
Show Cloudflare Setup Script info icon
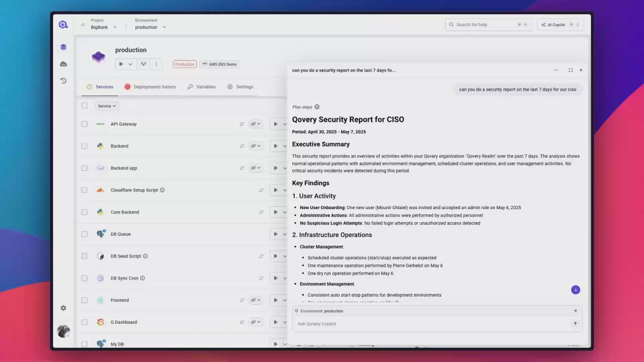tap(162, 190)
